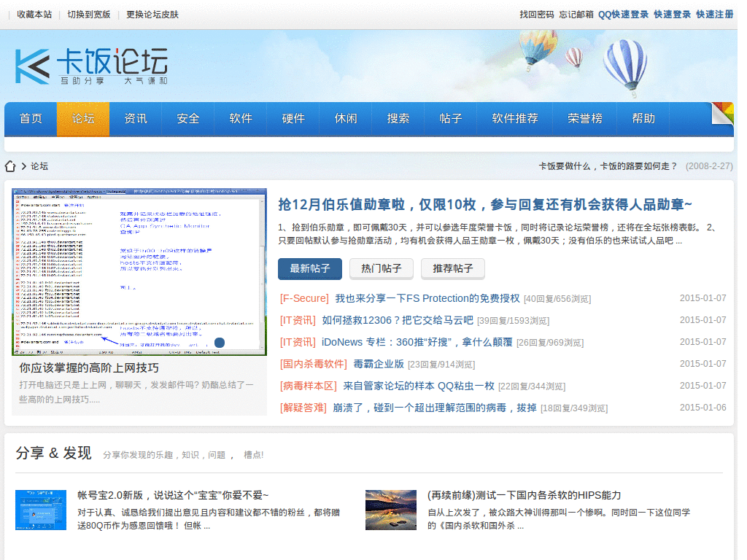Click the 快速登录 link
This screenshot has width=747, height=560.
coord(672,15)
